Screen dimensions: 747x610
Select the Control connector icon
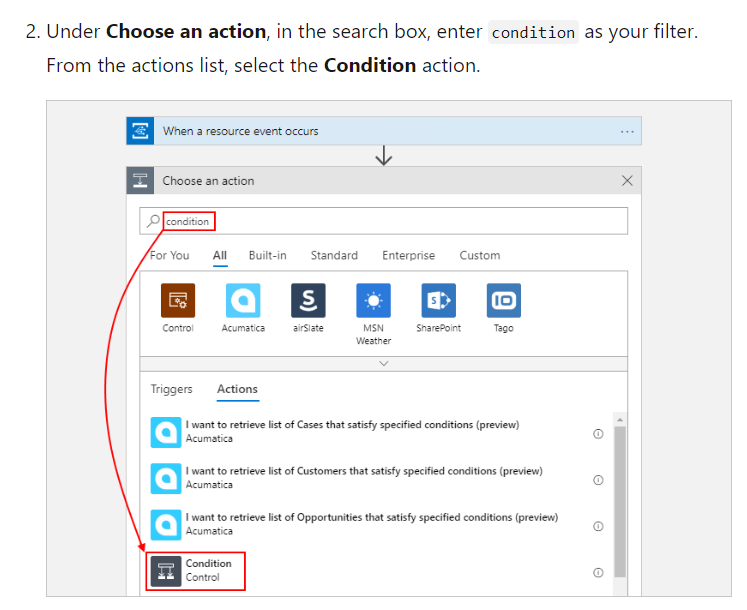(178, 301)
